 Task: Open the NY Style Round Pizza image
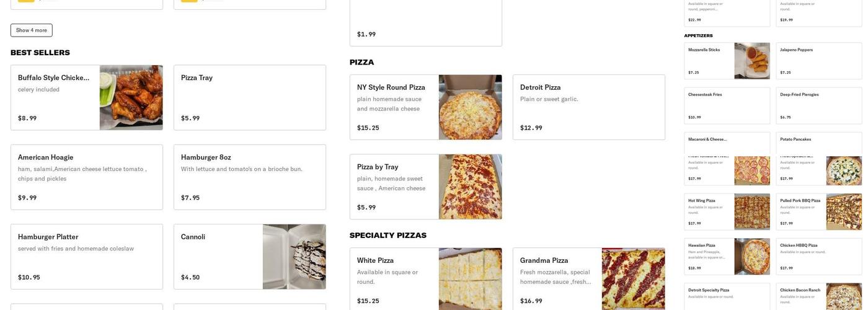470,107
